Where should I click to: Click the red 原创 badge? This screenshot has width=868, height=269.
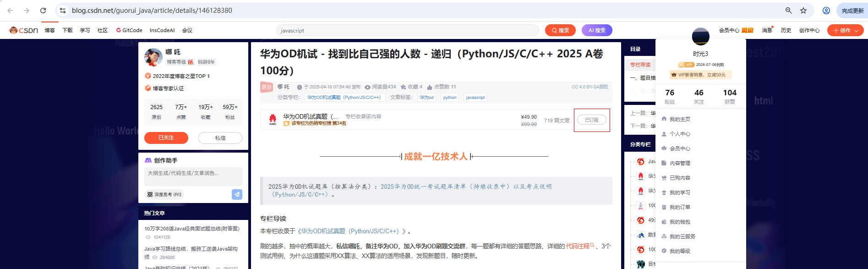tap(267, 87)
